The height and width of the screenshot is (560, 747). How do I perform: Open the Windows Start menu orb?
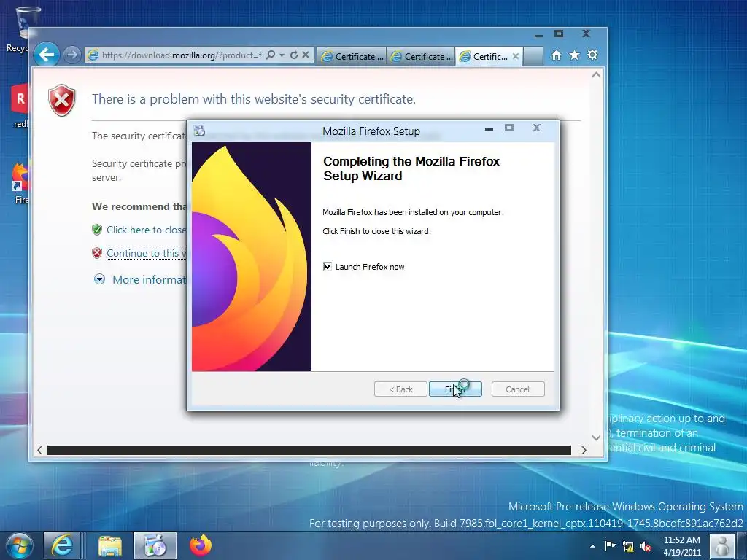(20, 545)
